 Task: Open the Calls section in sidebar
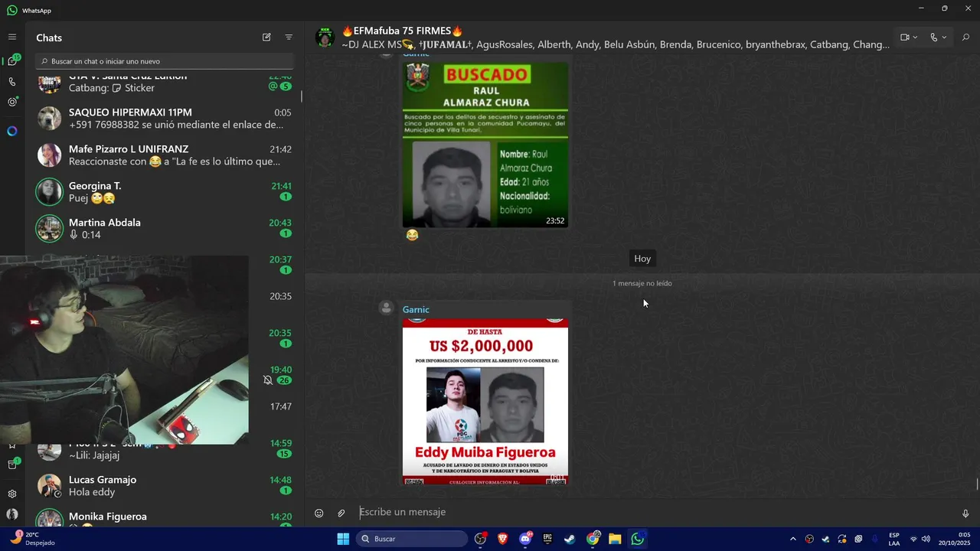[12, 82]
